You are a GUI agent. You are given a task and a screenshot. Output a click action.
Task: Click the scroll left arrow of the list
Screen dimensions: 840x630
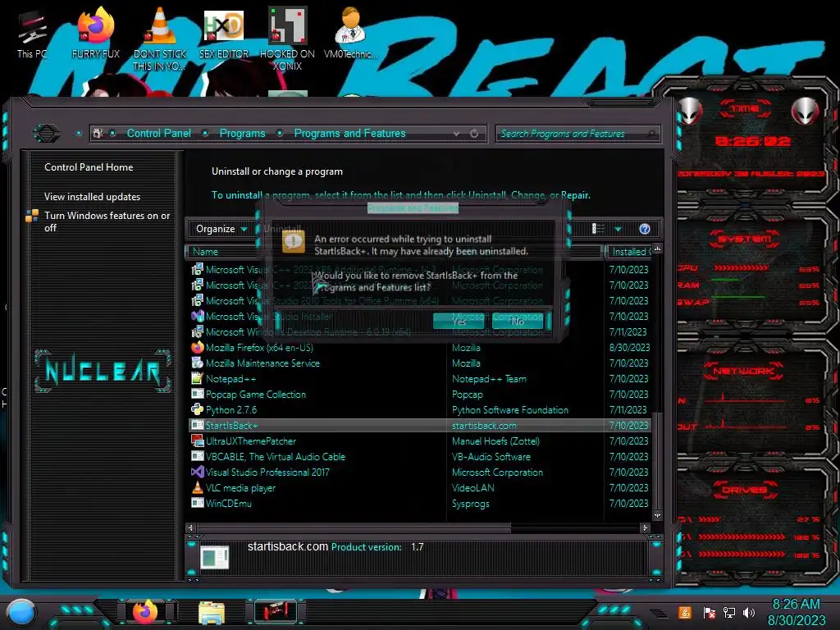click(190, 527)
